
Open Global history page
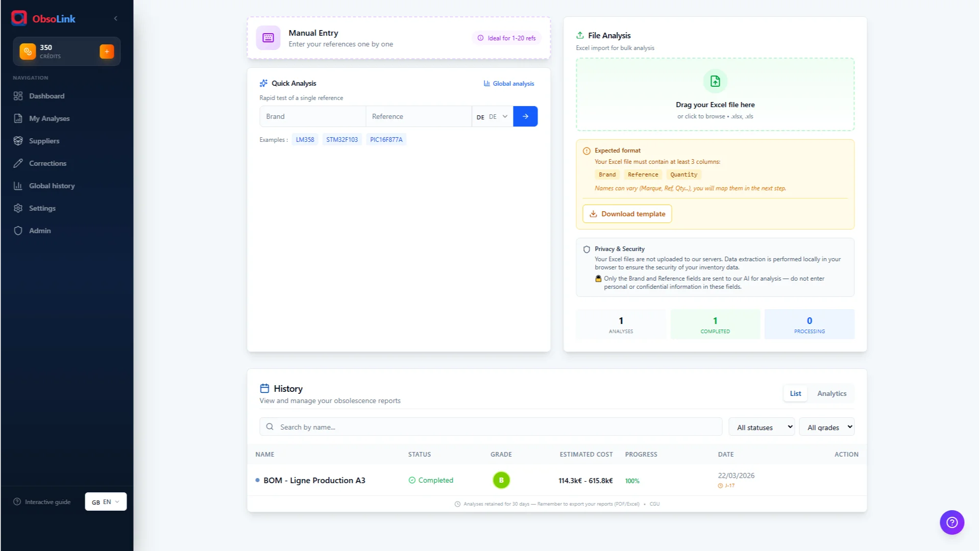[x=67, y=186]
